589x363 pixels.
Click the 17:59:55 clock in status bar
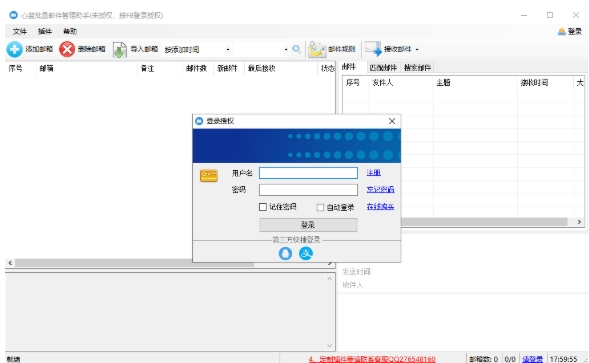pos(563,359)
